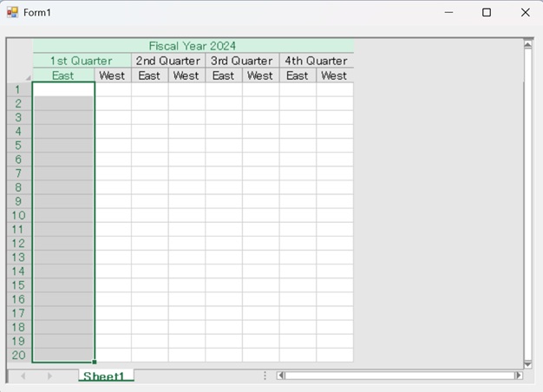The width and height of the screenshot is (543, 392).
Task: Select row header 7
Action: (x=19, y=173)
